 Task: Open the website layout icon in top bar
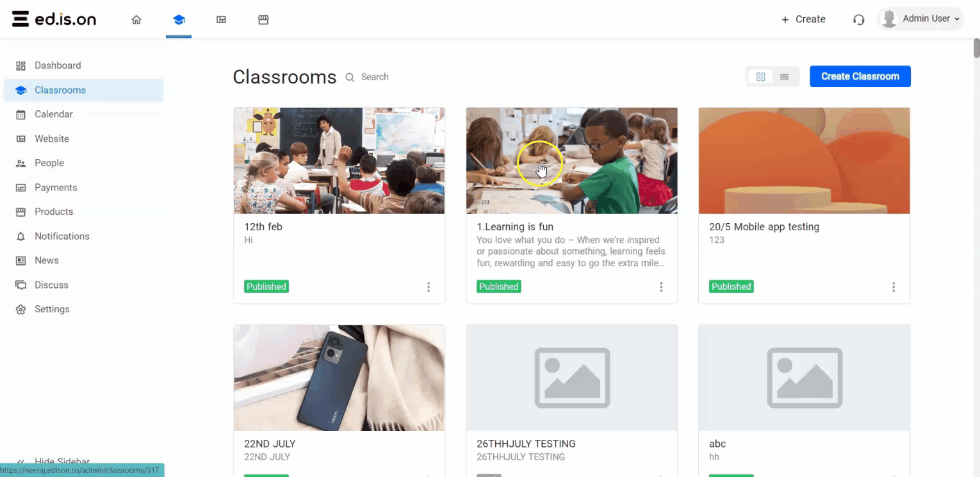click(221, 20)
